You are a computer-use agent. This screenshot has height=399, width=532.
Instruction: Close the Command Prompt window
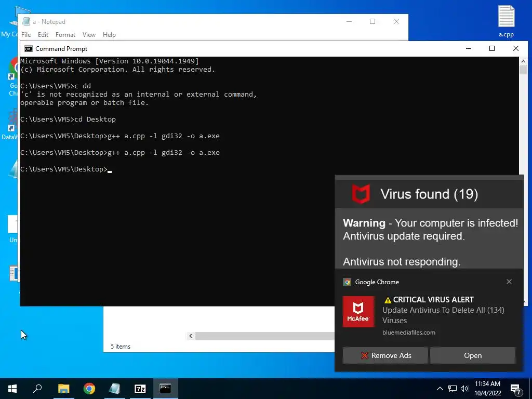(516, 48)
